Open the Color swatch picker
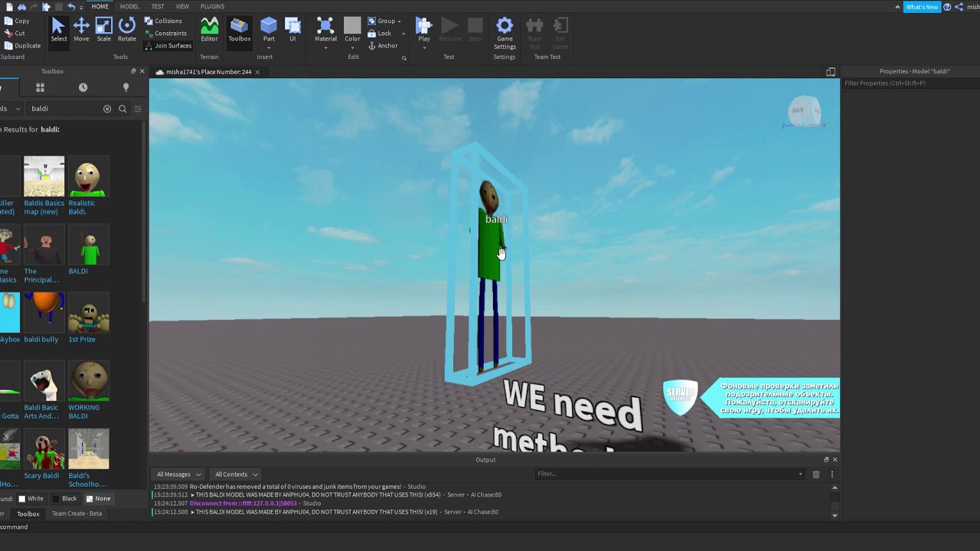 [352, 26]
